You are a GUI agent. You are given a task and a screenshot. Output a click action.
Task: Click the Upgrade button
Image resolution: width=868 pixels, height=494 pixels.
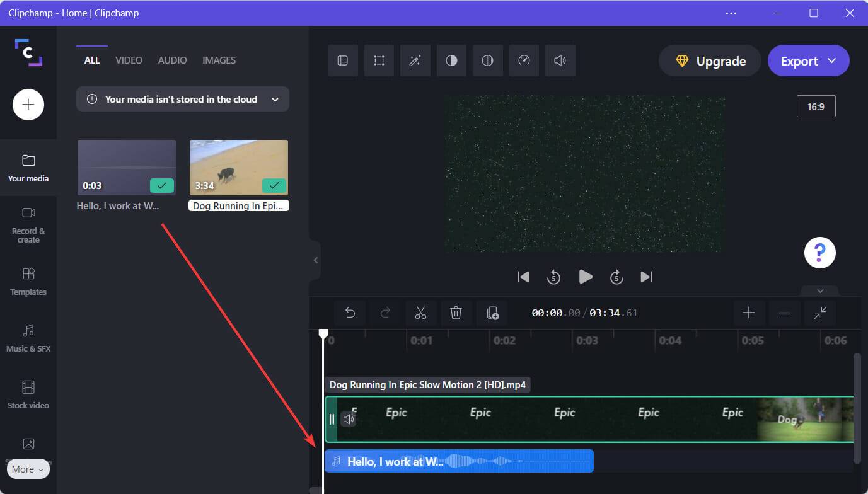709,60
